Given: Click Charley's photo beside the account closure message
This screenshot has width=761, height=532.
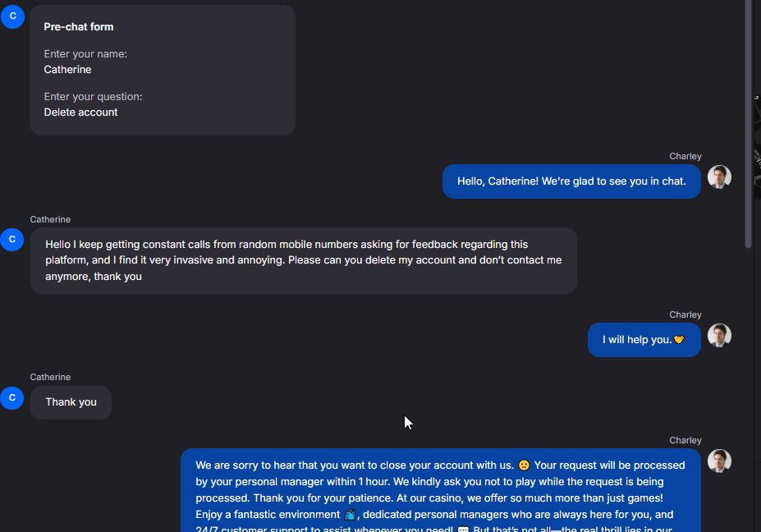Looking at the screenshot, I should [719, 461].
